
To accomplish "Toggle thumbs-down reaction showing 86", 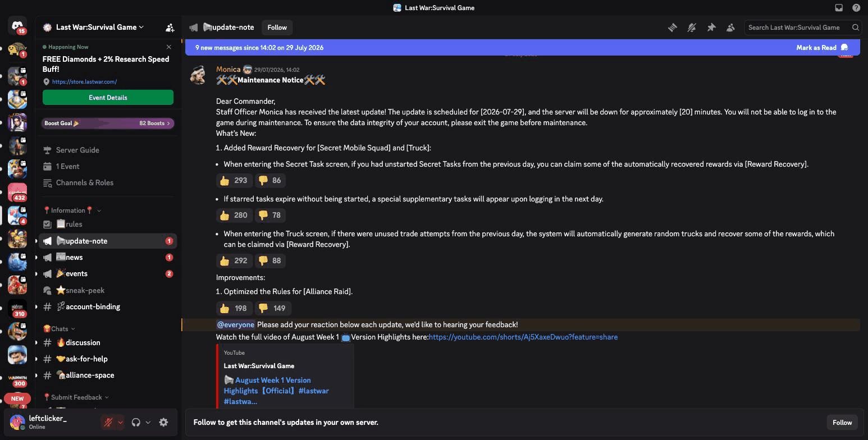I will [x=269, y=181].
